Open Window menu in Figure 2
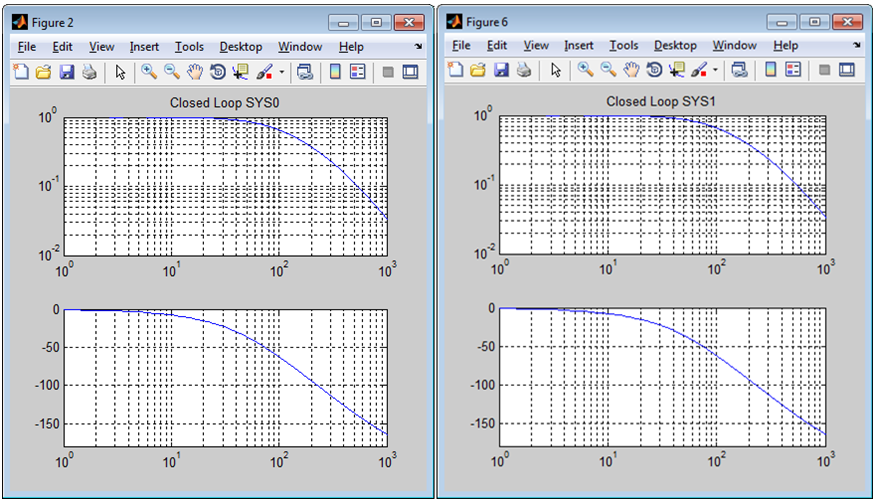The height and width of the screenshot is (501, 875). point(300,47)
